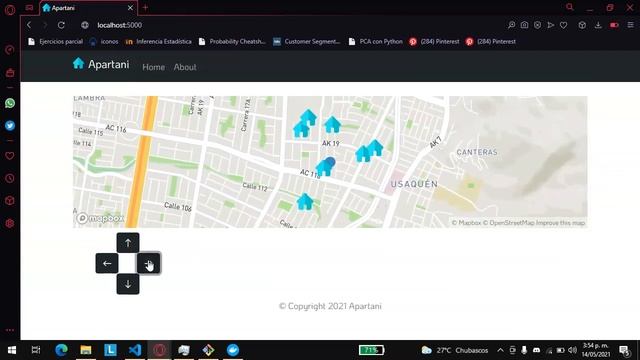
Task: Toggle the red battery saver icon
Action: point(614,25)
